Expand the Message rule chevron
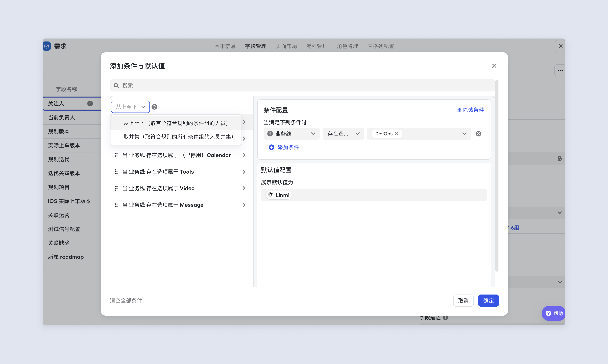Viewport: 608px width, 364px height. 244,205
